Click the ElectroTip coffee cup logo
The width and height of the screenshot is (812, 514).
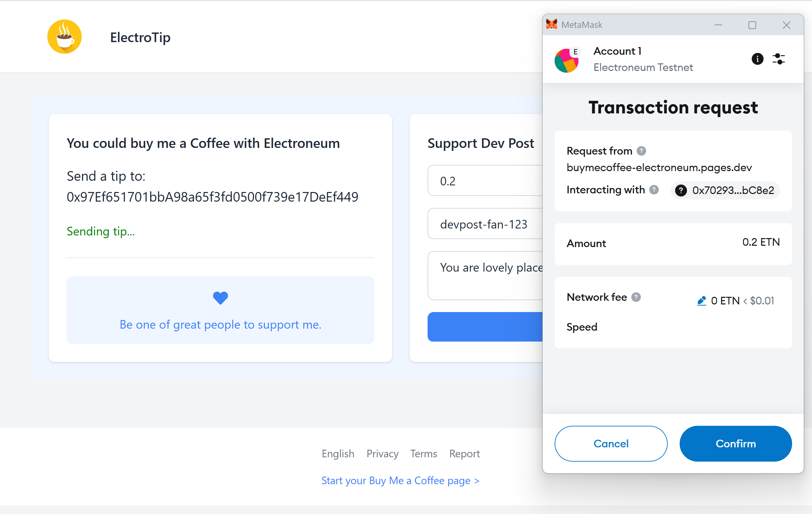pos(64,37)
